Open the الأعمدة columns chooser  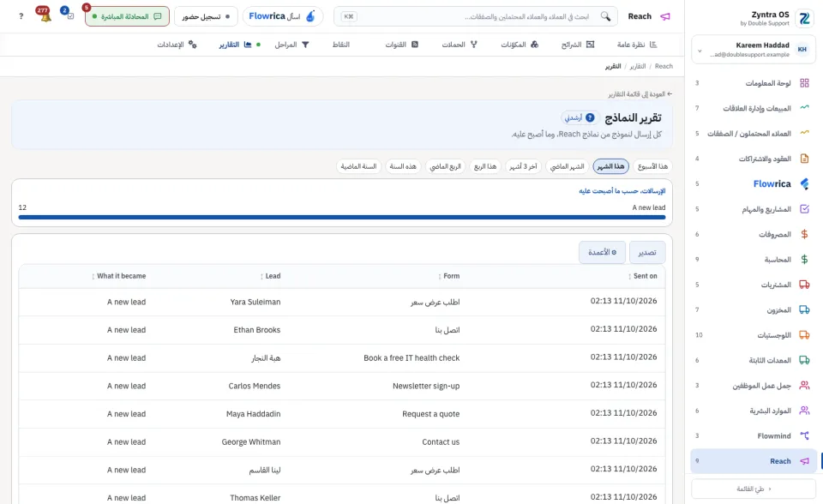click(602, 253)
